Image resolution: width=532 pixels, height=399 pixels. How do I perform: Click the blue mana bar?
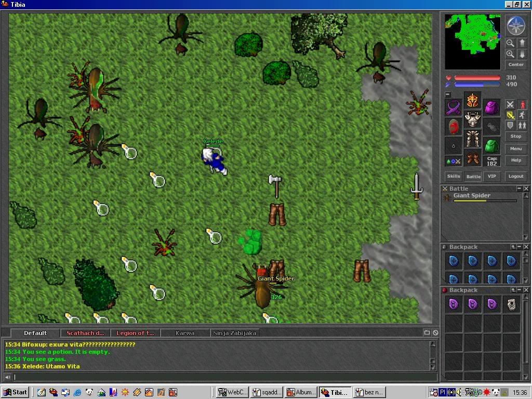pyautogui.click(x=477, y=85)
